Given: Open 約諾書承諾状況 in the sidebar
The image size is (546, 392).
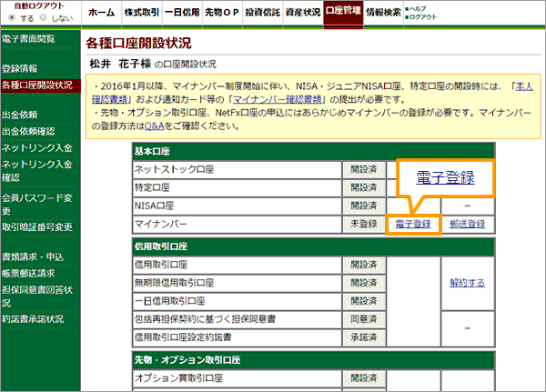Looking at the screenshot, I should point(33,319).
